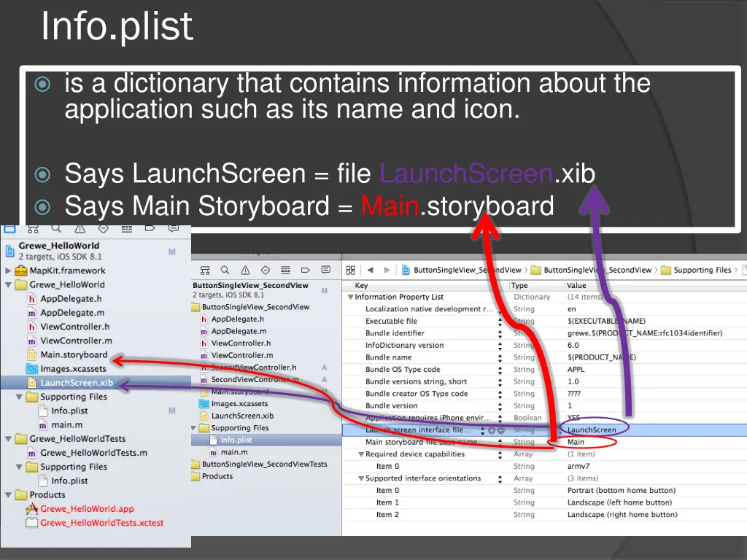Select the highlighted LaunchScreen.xib row
This screenshot has height=560, width=747.
(x=96, y=382)
